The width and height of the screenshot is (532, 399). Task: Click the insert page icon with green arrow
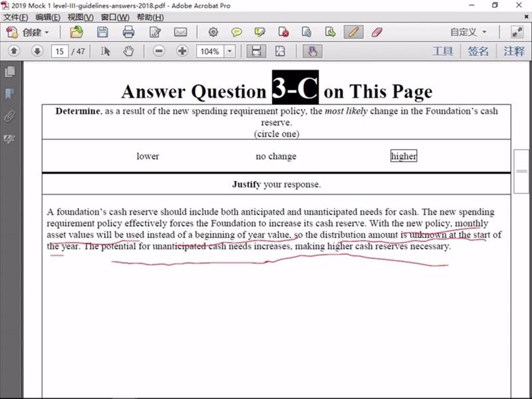coord(330,32)
